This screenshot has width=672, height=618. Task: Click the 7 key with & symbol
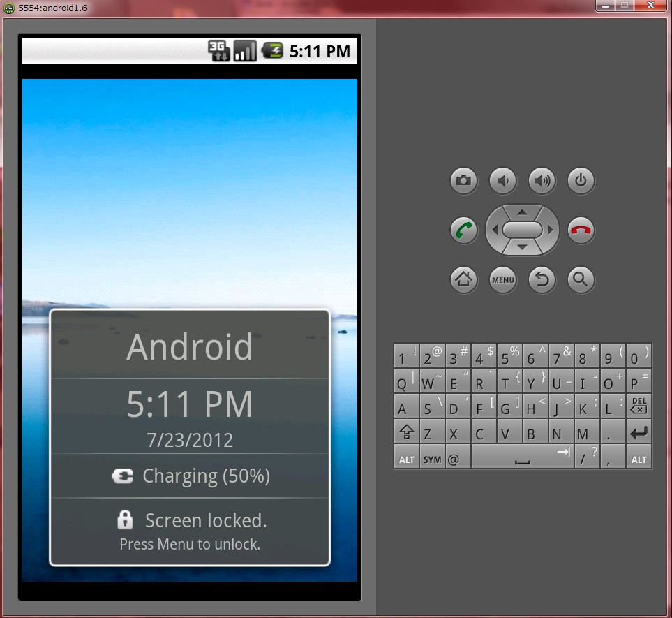coord(562,355)
